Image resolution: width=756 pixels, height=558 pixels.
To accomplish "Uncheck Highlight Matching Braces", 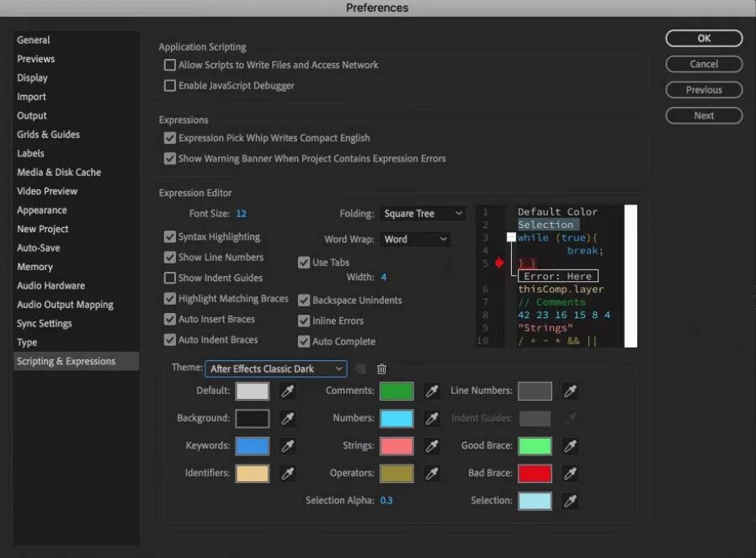I will 170,299.
